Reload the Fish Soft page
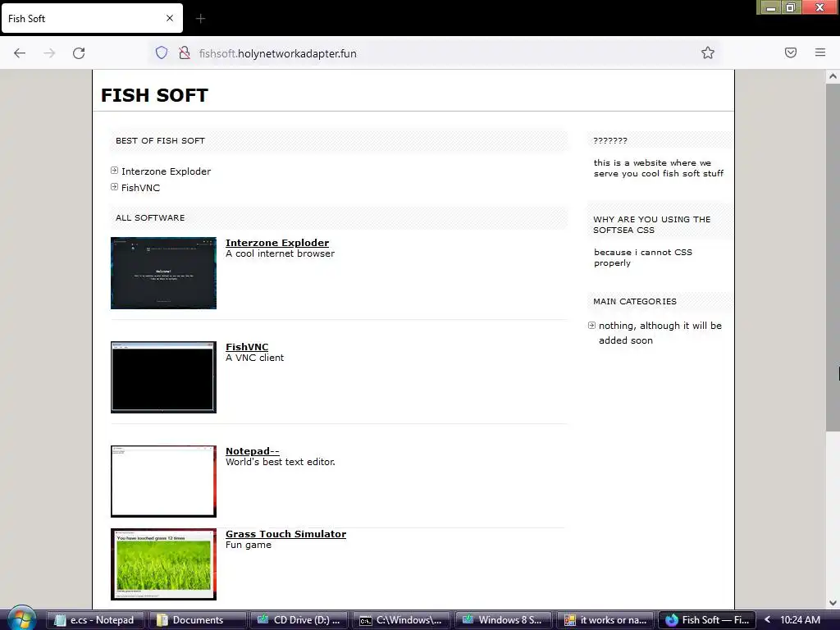This screenshot has width=840, height=630. click(x=79, y=53)
